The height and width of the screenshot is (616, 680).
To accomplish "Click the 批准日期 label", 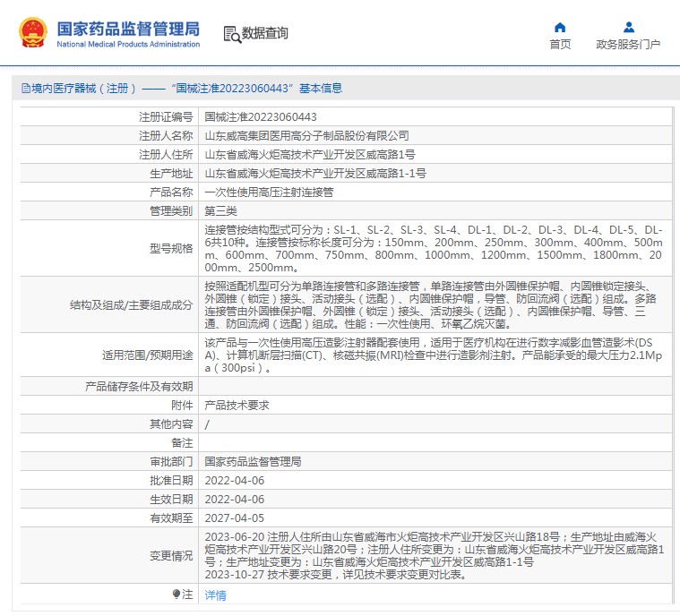I will [171, 480].
